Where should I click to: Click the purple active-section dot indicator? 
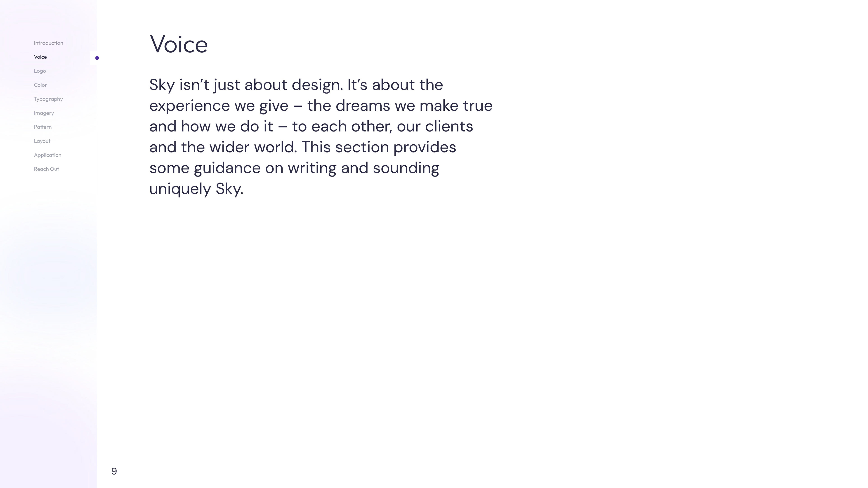97,58
